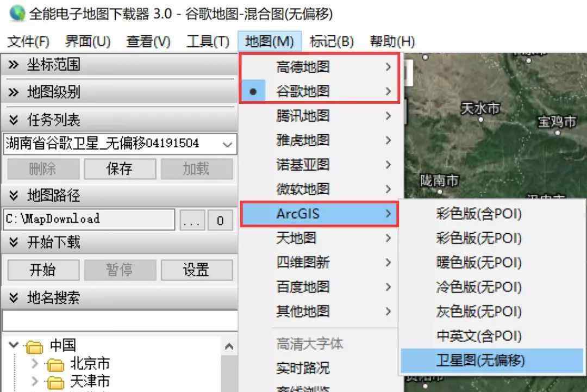Choose 彩色版(无POI) in ArcGIS submenu
587x392 pixels.
(x=492, y=238)
